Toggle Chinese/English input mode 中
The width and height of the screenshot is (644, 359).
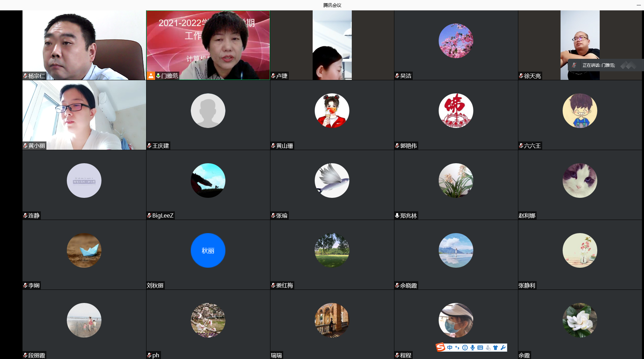(450, 348)
